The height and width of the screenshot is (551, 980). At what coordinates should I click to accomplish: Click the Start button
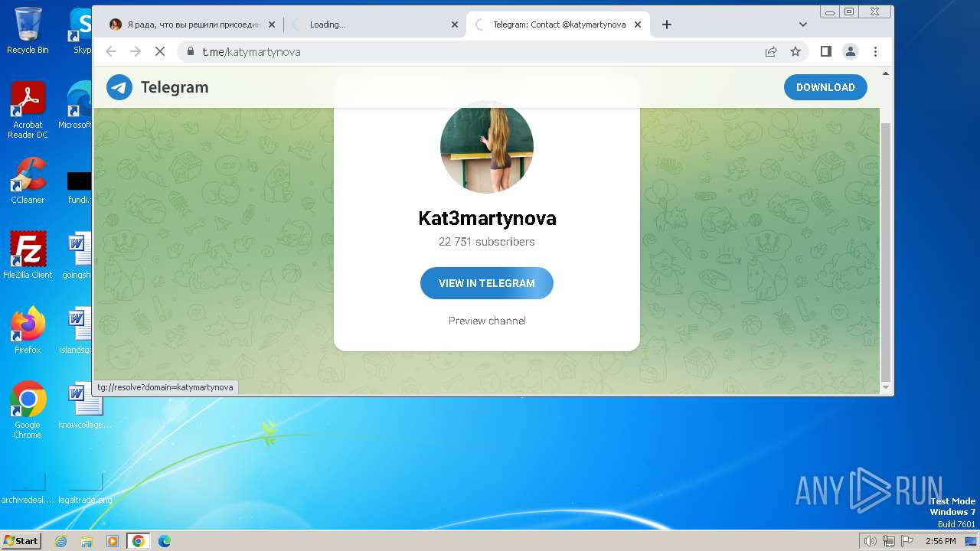(x=21, y=540)
